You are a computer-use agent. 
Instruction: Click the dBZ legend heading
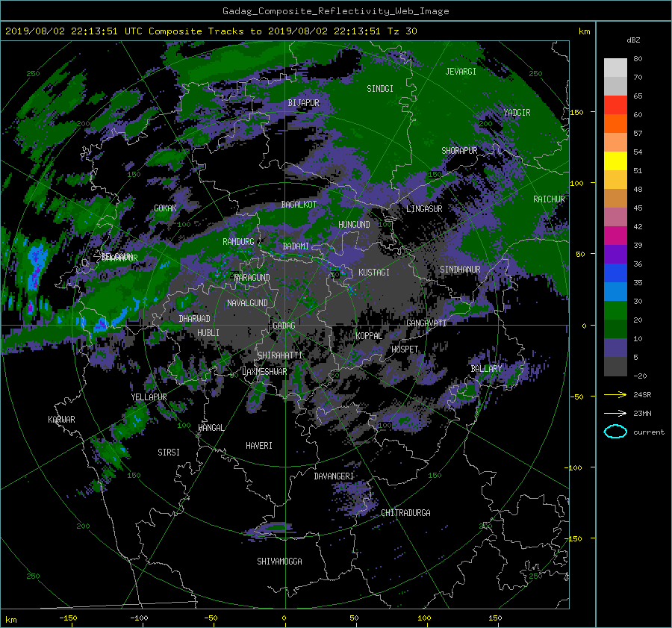pyautogui.click(x=633, y=40)
